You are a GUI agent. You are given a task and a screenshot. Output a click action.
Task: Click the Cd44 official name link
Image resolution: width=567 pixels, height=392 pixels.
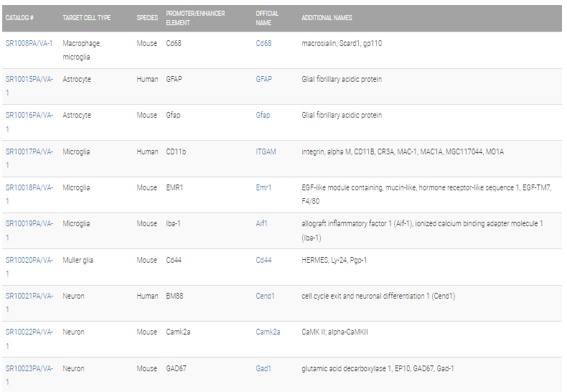[x=263, y=260]
